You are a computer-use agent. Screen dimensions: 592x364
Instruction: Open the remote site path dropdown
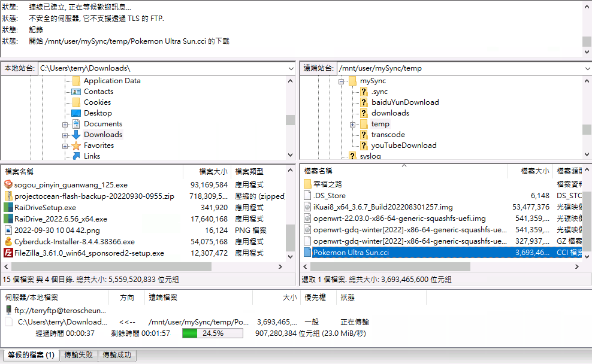(x=587, y=68)
